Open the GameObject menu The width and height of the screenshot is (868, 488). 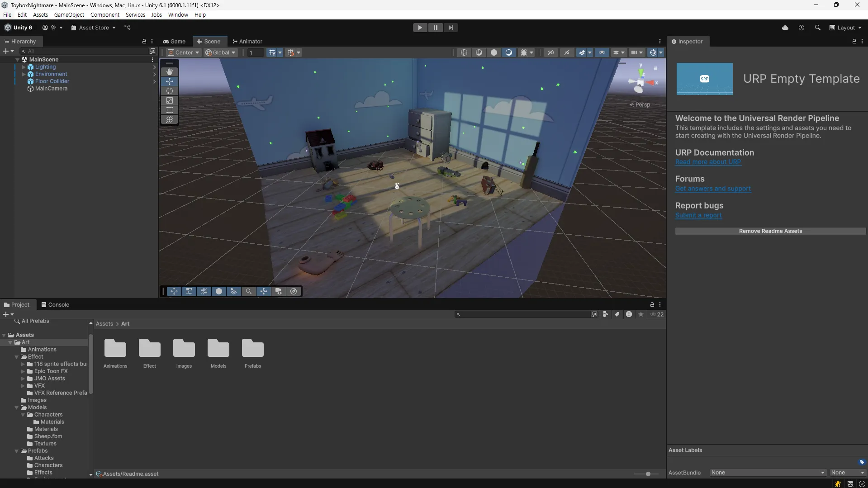coord(69,15)
